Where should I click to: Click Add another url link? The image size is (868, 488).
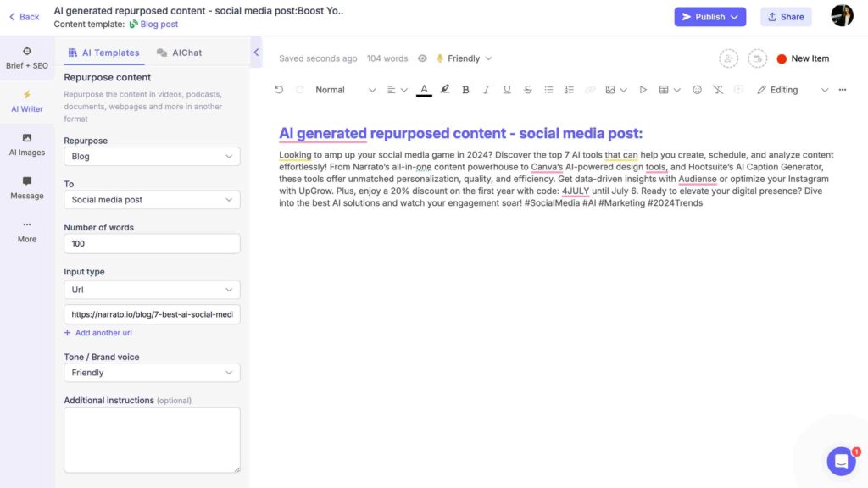coord(98,332)
